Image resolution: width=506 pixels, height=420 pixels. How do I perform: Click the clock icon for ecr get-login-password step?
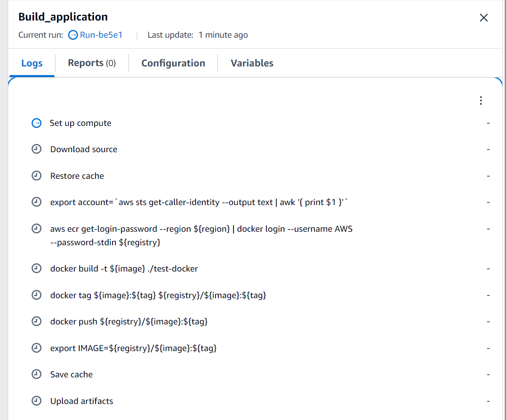pyautogui.click(x=37, y=228)
